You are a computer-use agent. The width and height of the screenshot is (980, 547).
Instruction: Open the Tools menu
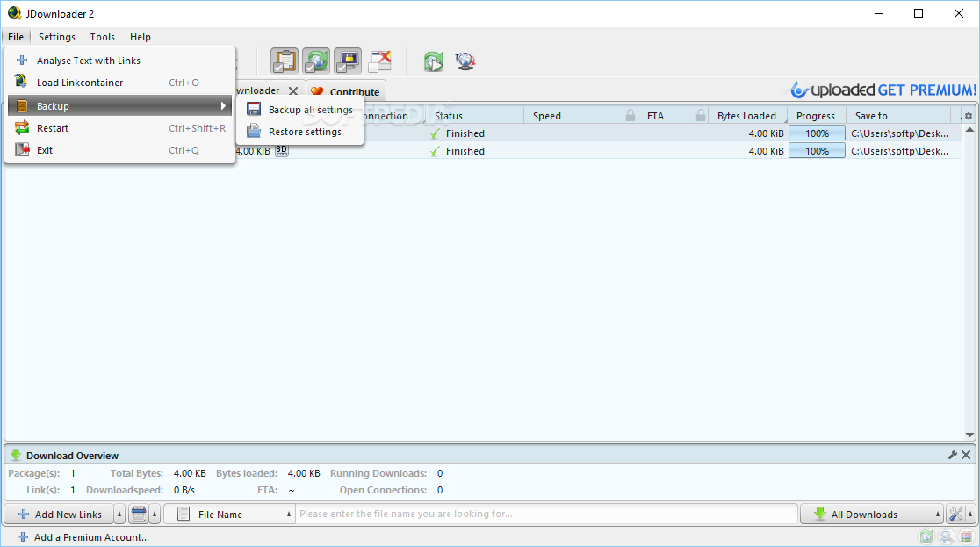(103, 37)
